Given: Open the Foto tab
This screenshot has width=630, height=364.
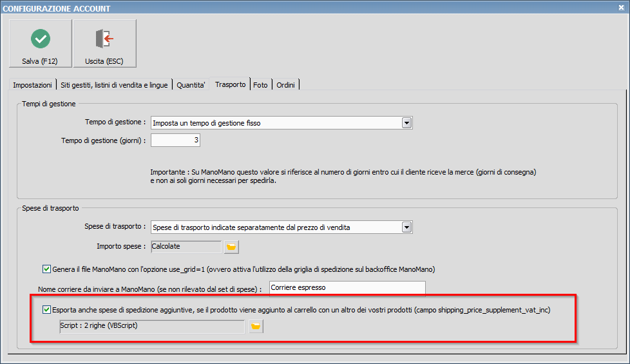Looking at the screenshot, I should tap(260, 85).
